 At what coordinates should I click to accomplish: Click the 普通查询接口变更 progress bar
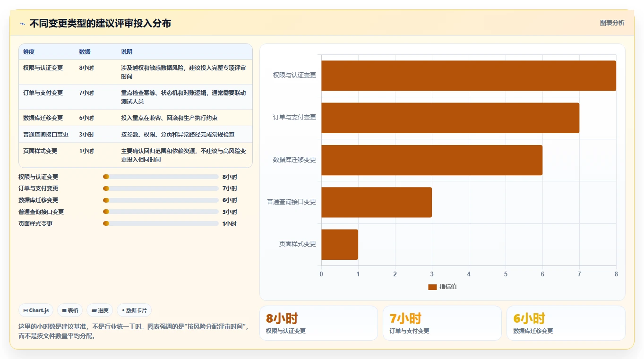(x=161, y=212)
